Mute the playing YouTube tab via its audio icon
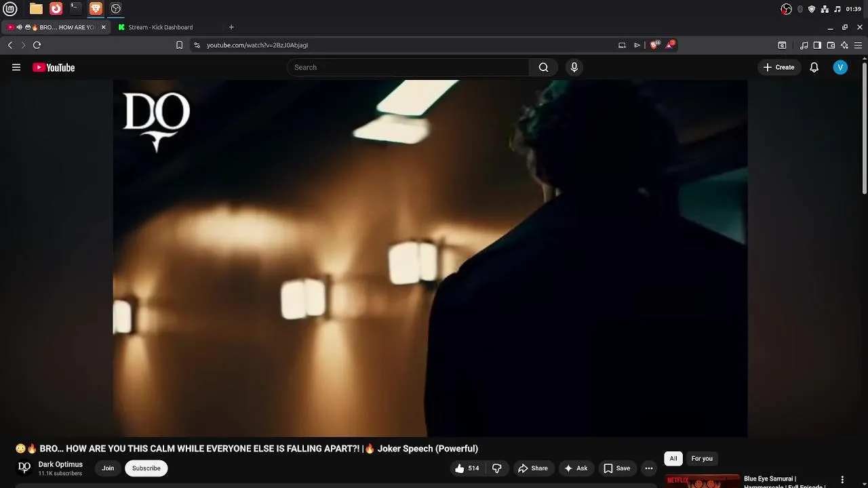The height and width of the screenshot is (488, 868). (19, 27)
